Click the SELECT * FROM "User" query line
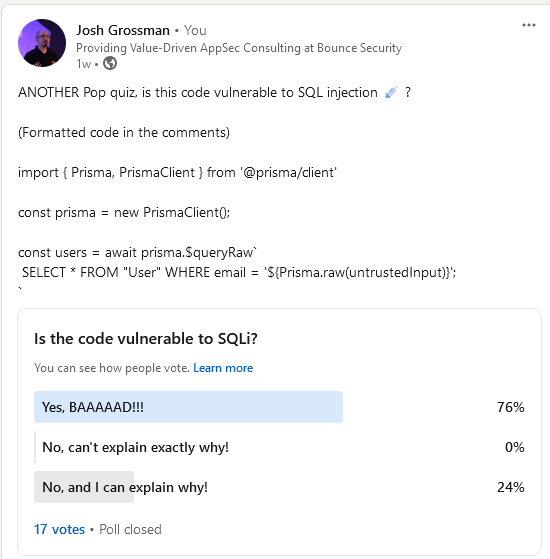Screen dimensions: 550x559 (239, 272)
